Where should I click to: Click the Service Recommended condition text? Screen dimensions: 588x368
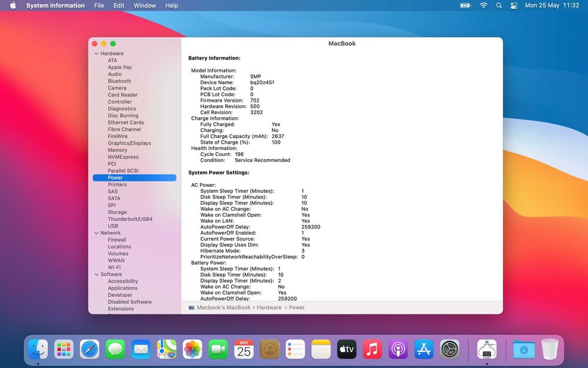coord(262,160)
